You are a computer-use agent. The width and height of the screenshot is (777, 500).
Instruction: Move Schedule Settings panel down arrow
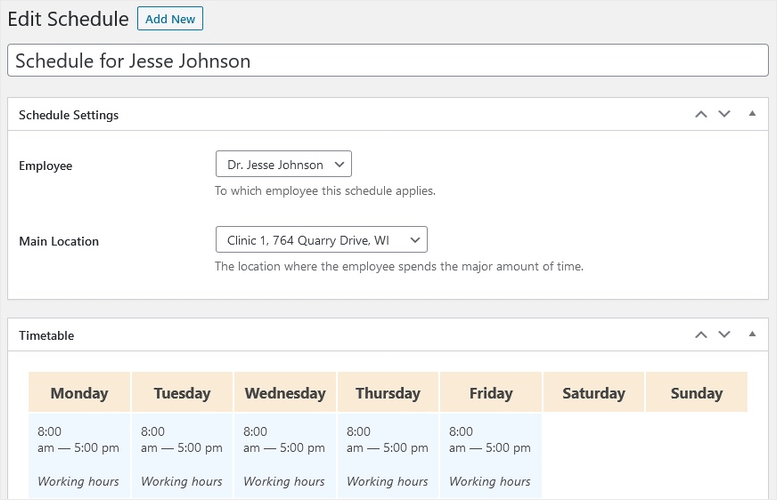click(x=724, y=114)
